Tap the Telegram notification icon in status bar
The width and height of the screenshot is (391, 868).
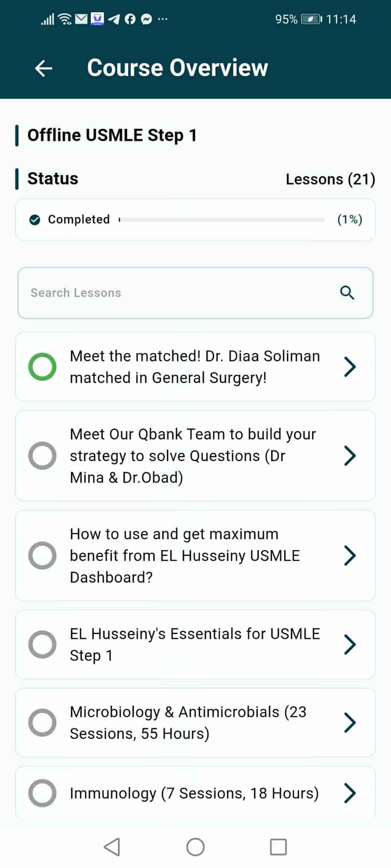(x=114, y=19)
